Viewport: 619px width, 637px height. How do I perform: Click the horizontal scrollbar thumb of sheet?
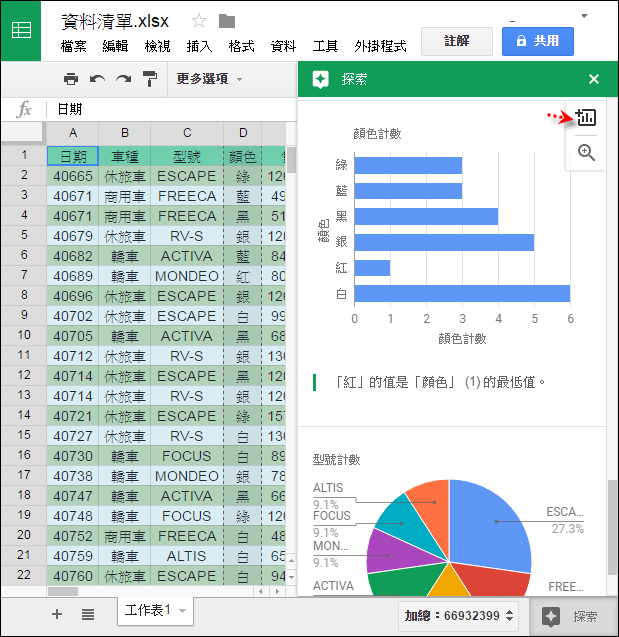[x=63, y=591]
